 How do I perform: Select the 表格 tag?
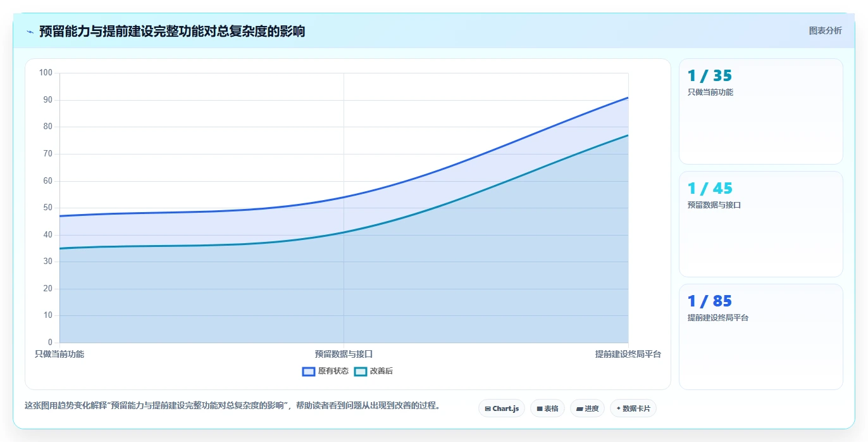click(x=547, y=408)
